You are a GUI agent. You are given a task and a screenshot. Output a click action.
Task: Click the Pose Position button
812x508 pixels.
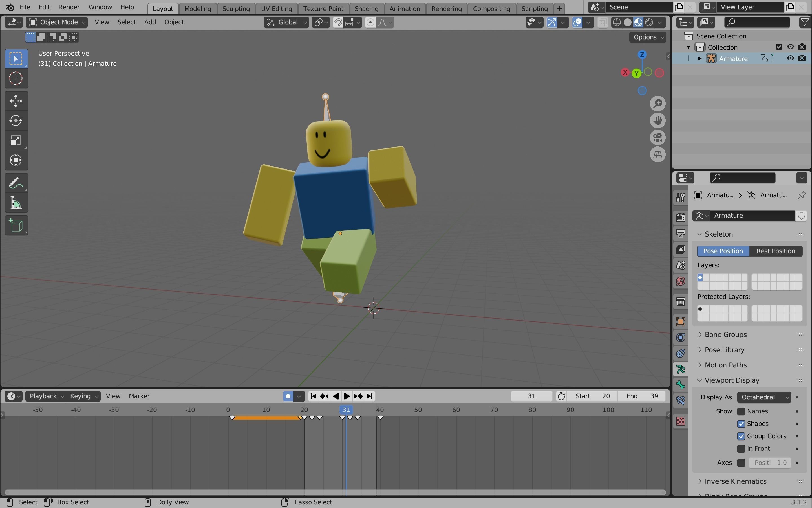coord(723,251)
